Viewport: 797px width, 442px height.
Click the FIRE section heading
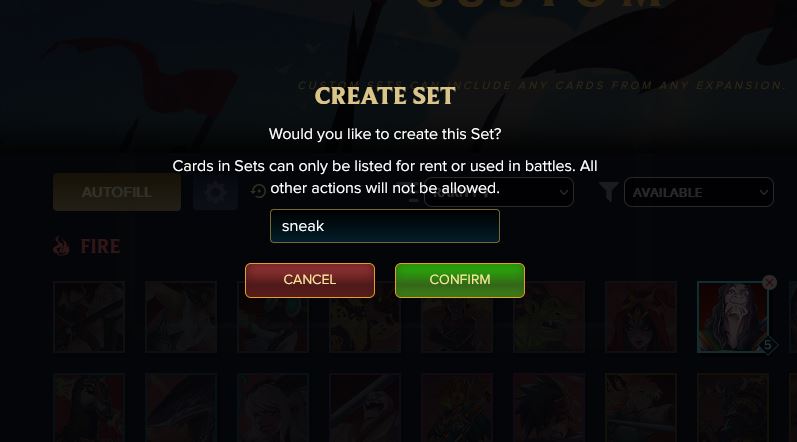tap(100, 247)
